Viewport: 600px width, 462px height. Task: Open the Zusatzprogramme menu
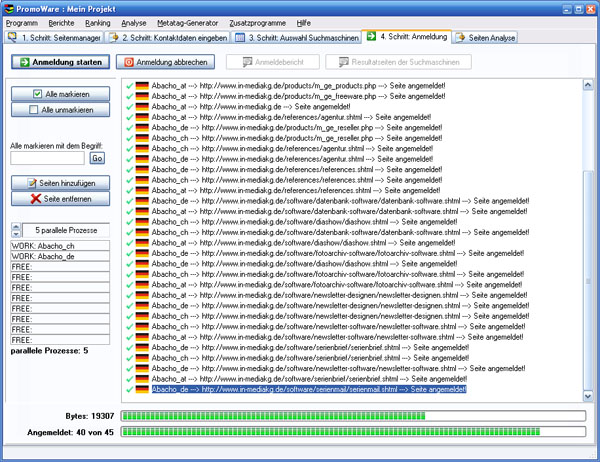pos(258,23)
